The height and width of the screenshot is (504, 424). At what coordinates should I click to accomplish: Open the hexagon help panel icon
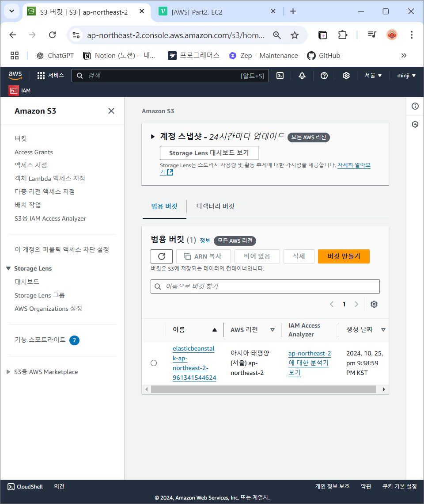point(415,124)
